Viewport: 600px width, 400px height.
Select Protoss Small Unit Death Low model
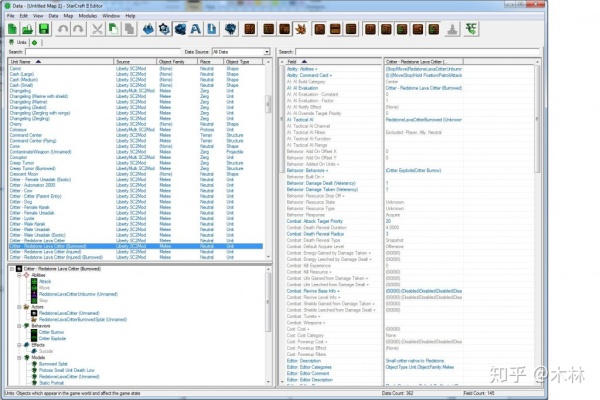coord(67,370)
